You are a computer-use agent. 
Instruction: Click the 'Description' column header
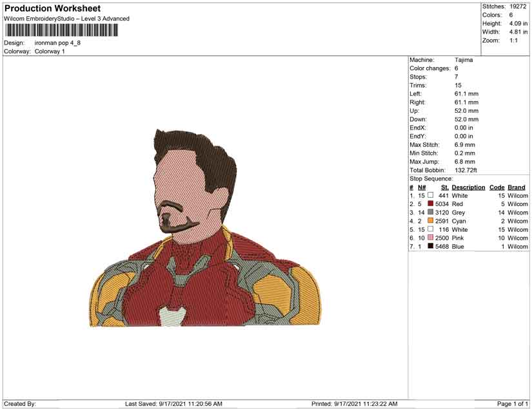pyautogui.click(x=468, y=187)
